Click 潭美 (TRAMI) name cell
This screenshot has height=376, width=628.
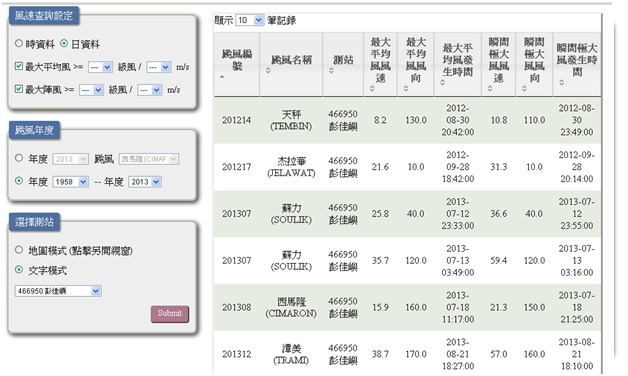(291, 354)
